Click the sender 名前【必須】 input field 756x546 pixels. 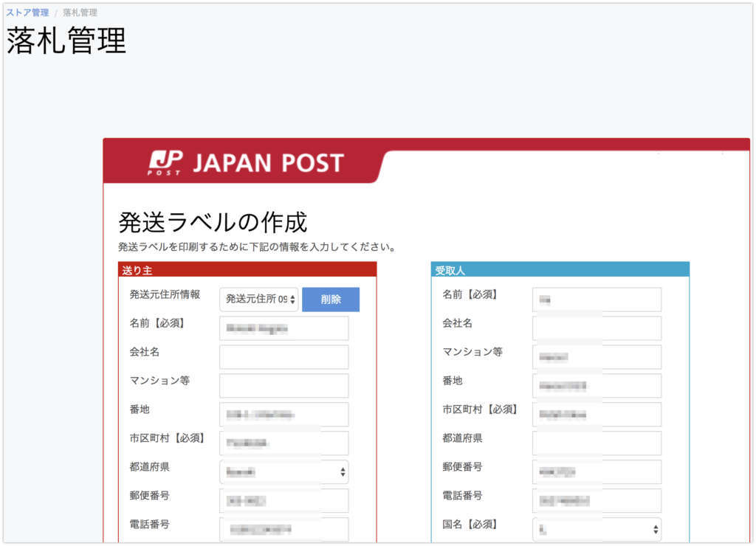(284, 328)
